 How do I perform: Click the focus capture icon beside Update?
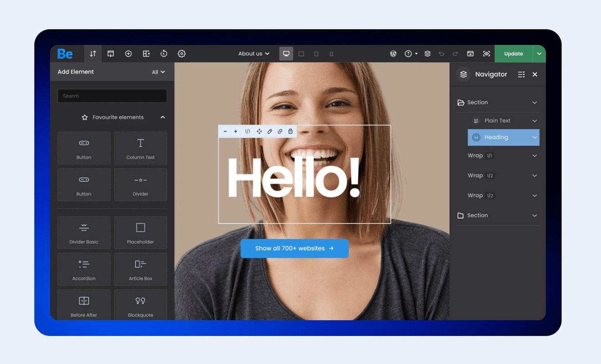pyautogui.click(x=486, y=54)
